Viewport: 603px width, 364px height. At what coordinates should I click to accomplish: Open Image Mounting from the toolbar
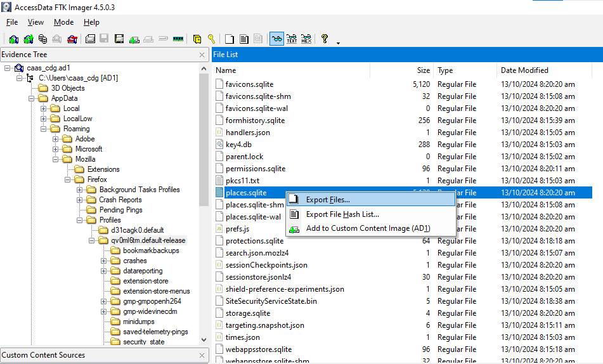point(42,39)
